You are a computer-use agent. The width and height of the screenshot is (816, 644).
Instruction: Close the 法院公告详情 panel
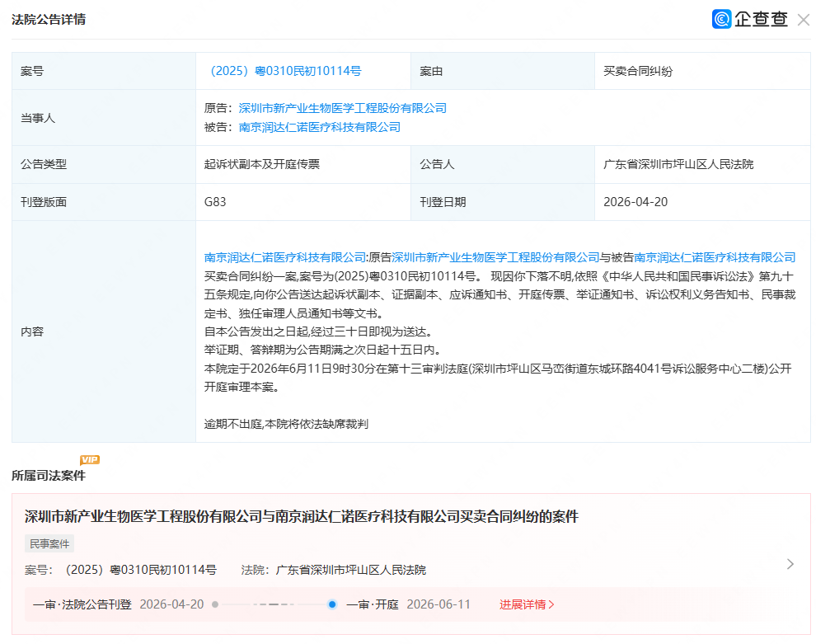[x=804, y=20]
